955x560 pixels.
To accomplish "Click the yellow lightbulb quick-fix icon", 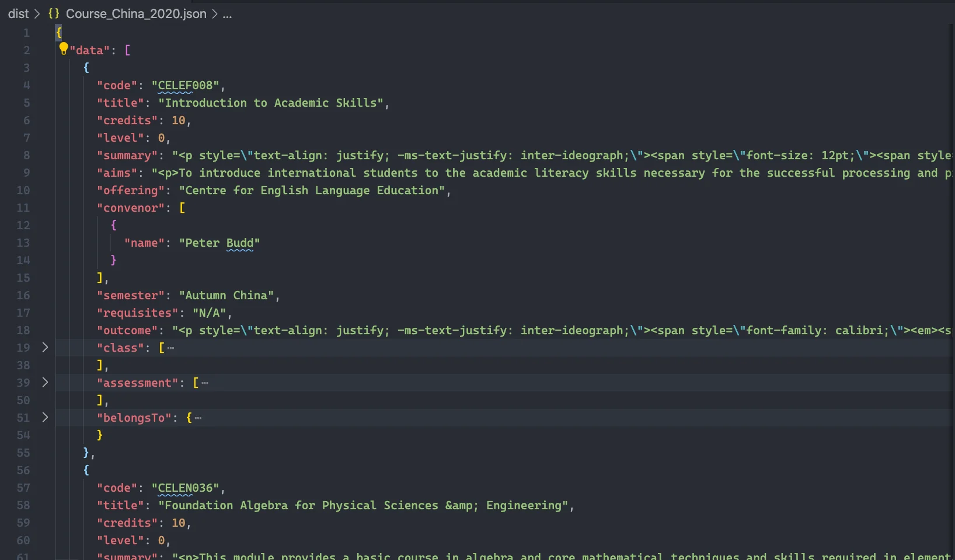I will [64, 49].
